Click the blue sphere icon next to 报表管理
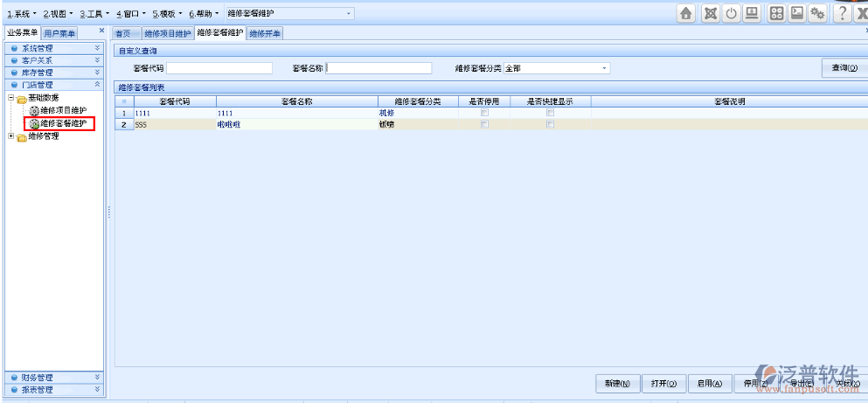Screen dimensions: 868x403 point(14,390)
